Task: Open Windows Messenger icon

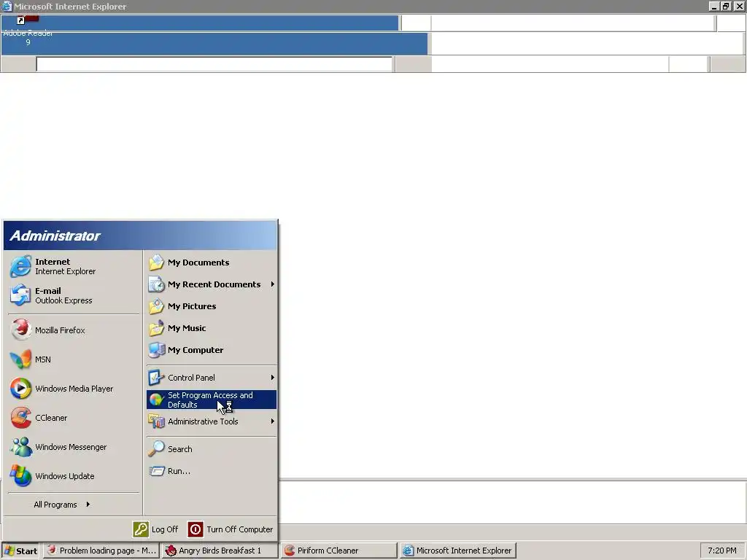Action: point(20,447)
